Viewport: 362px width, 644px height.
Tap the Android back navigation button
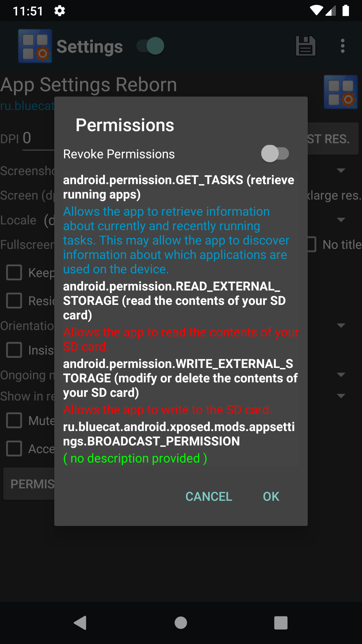[x=80, y=623]
